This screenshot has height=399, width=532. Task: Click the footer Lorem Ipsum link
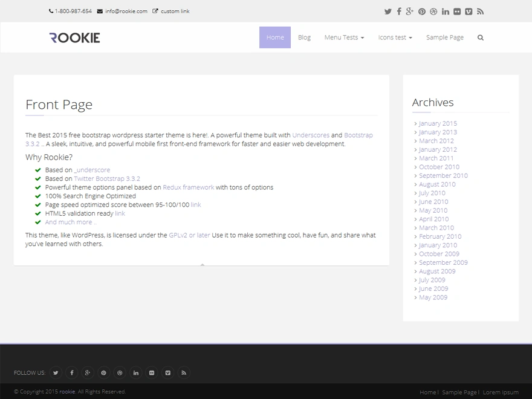[x=501, y=392]
